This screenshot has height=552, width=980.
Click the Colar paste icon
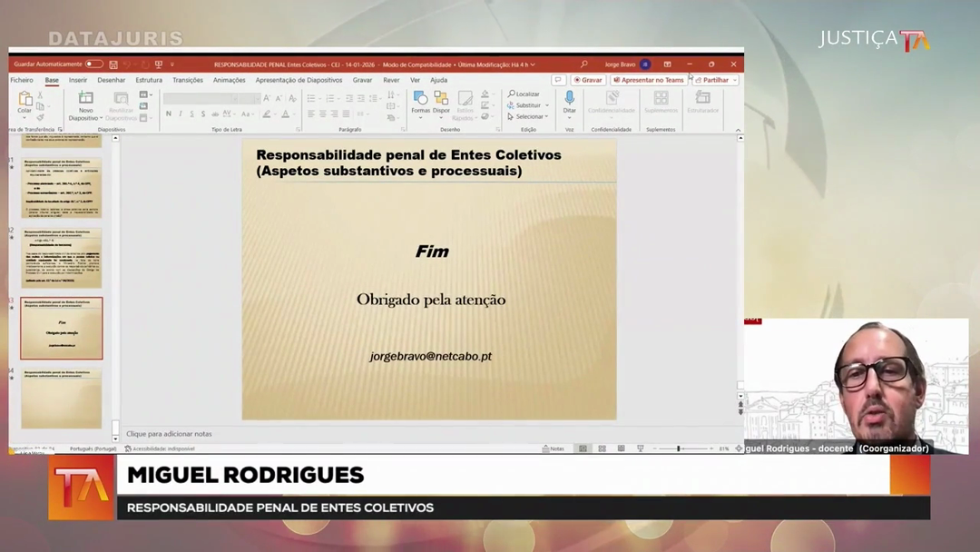click(x=24, y=99)
